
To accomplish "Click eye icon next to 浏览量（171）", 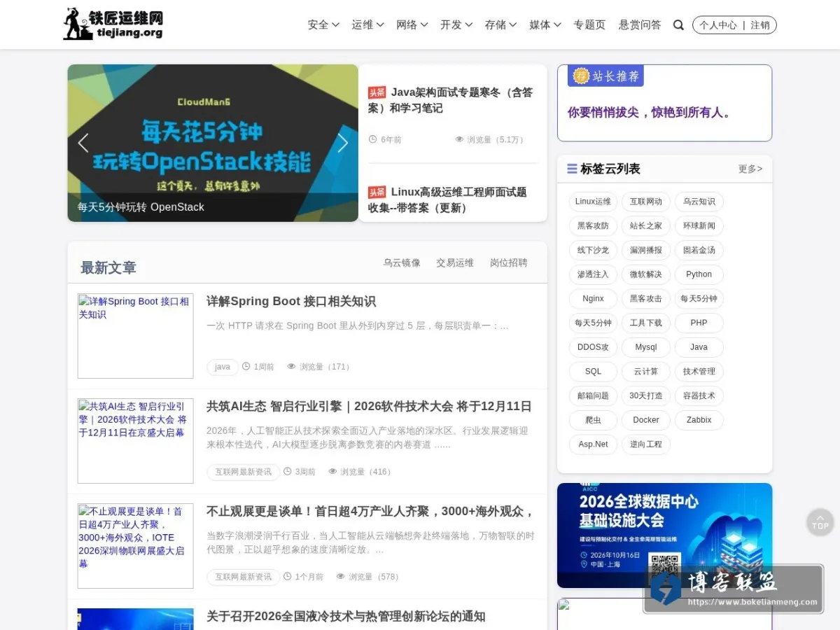I will pos(291,366).
